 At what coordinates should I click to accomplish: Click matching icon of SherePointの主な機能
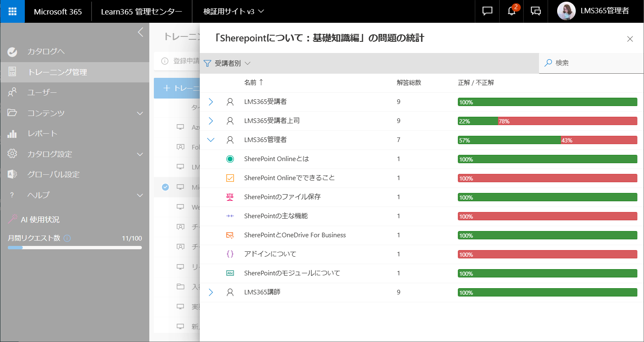230,216
